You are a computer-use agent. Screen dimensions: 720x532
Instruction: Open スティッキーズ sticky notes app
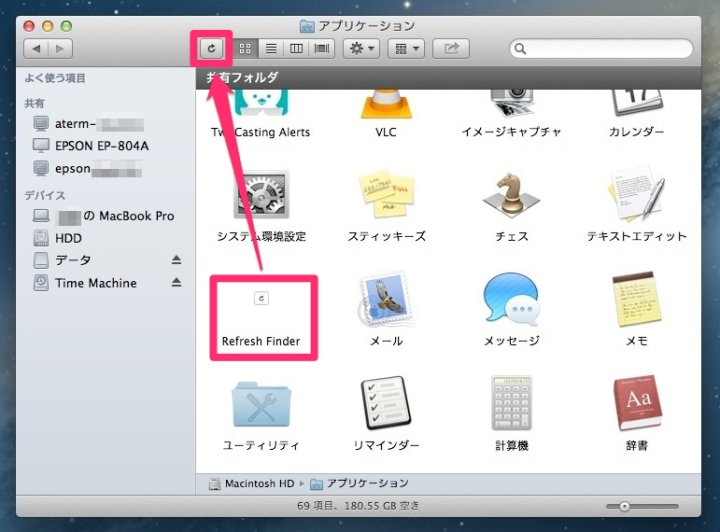pyautogui.click(x=385, y=198)
